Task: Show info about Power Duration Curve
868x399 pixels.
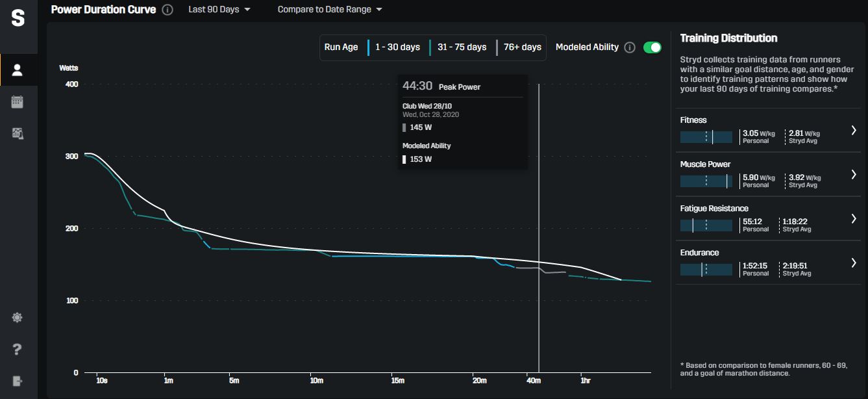Action: [x=167, y=10]
